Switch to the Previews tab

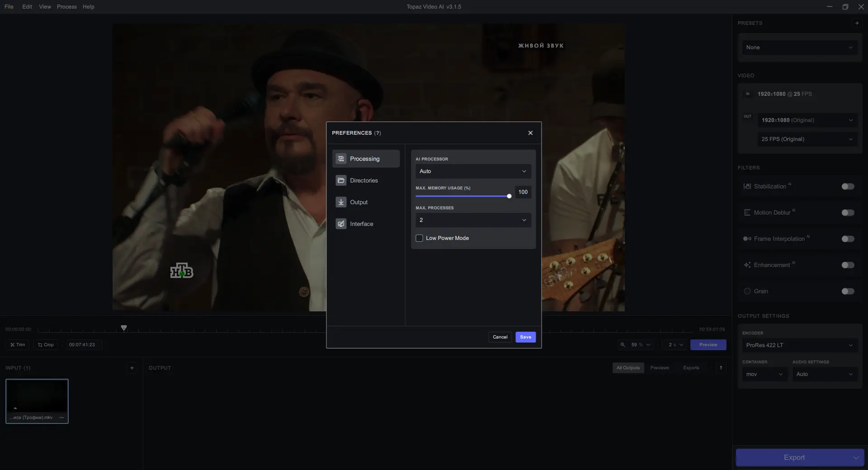coord(660,368)
